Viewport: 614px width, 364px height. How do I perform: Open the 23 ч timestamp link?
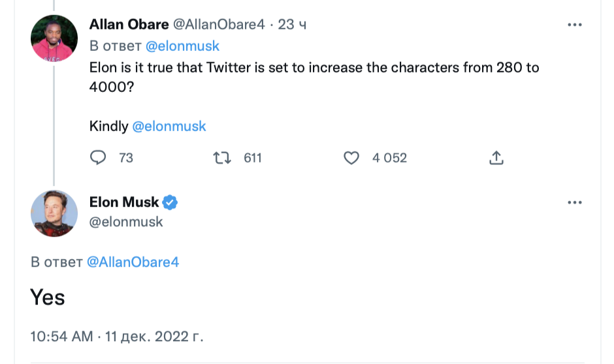pos(293,25)
